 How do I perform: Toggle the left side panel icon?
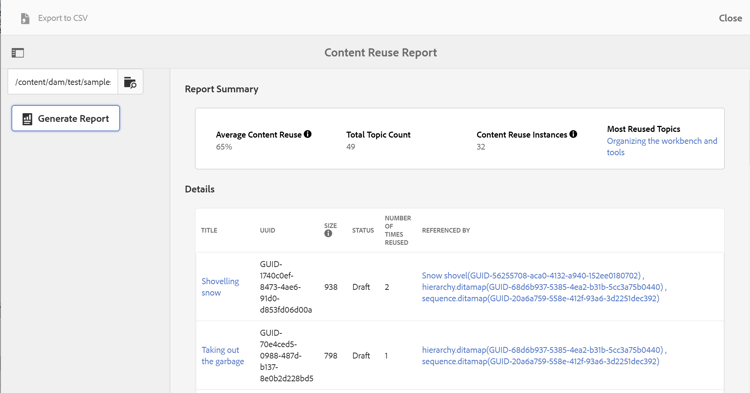(18, 53)
